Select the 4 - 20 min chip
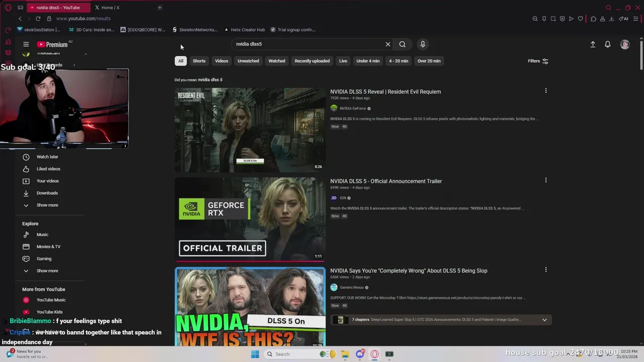Viewport: 644px width, 362px height. (398, 61)
